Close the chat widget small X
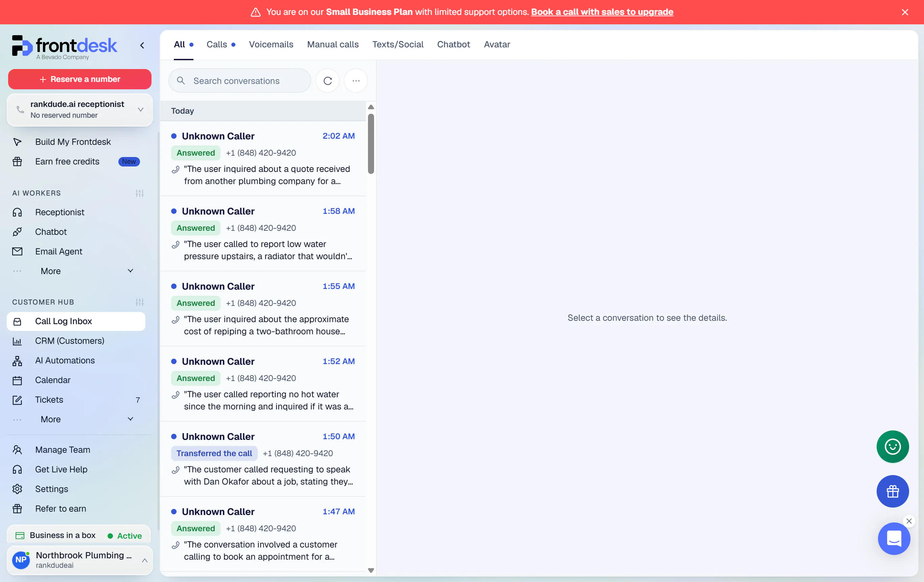Image resolution: width=924 pixels, height=582 pixels. coord(909,521)
